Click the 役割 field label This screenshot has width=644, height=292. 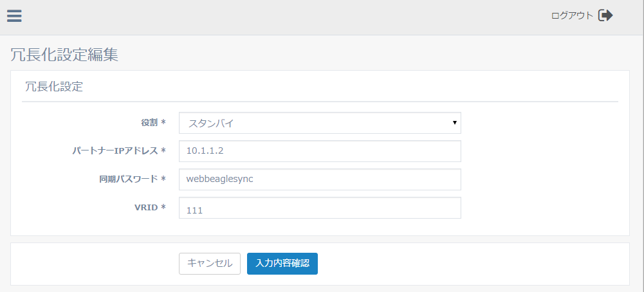tap(149, 122)
